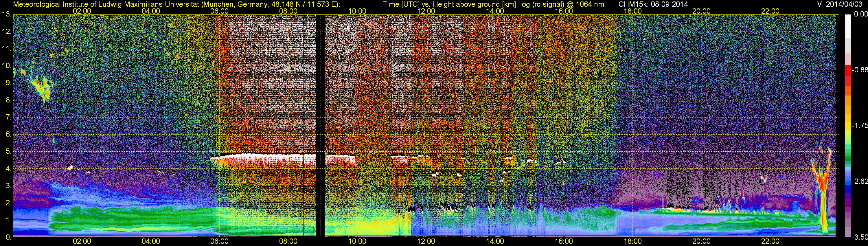Select 08:00 on the lower time axis
The width and height of the screenshot is (868, 246).
click(x=288, y=242)
